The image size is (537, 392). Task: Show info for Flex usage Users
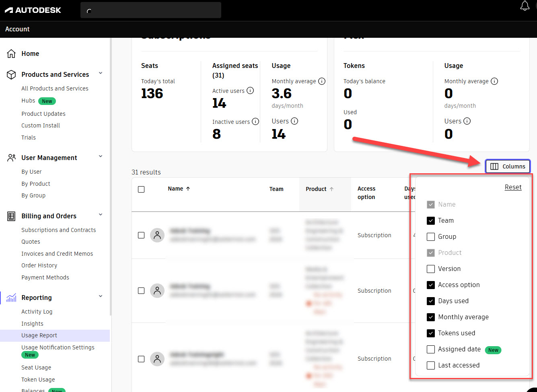click(x=467, y=121)
